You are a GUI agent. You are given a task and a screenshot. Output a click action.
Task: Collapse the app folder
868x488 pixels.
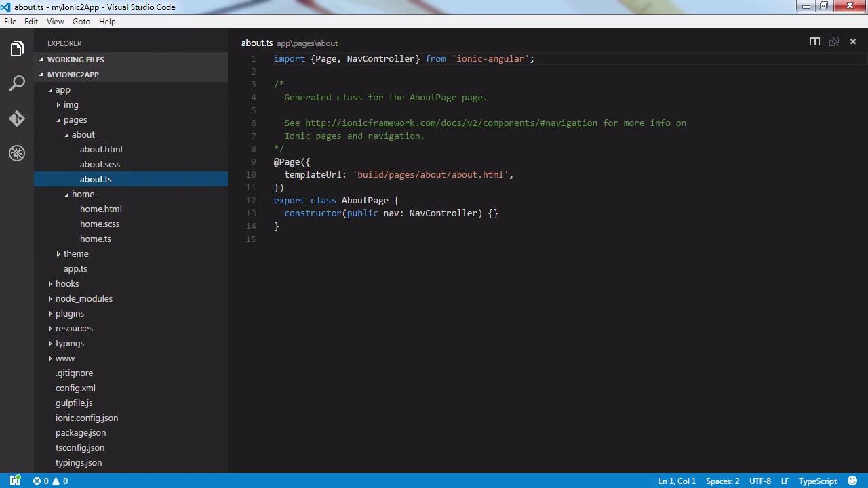pos(50,89)
